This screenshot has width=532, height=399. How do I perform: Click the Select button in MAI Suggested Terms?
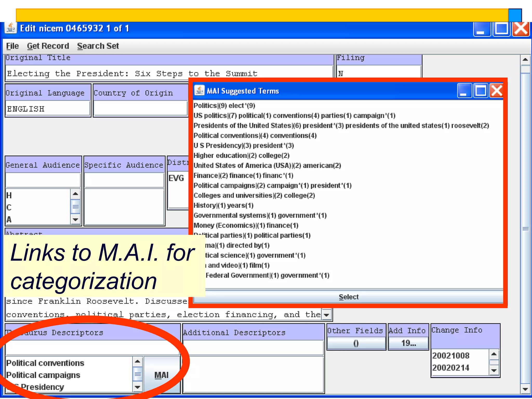348,297
